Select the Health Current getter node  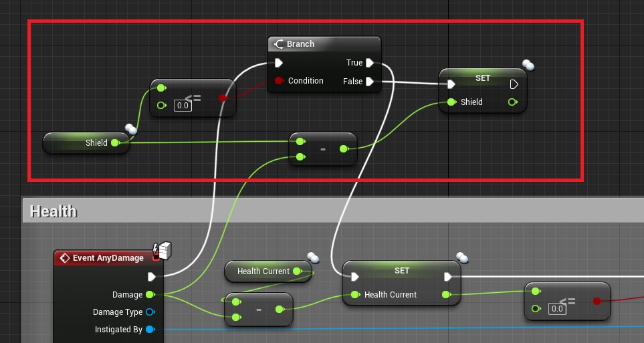263,271
